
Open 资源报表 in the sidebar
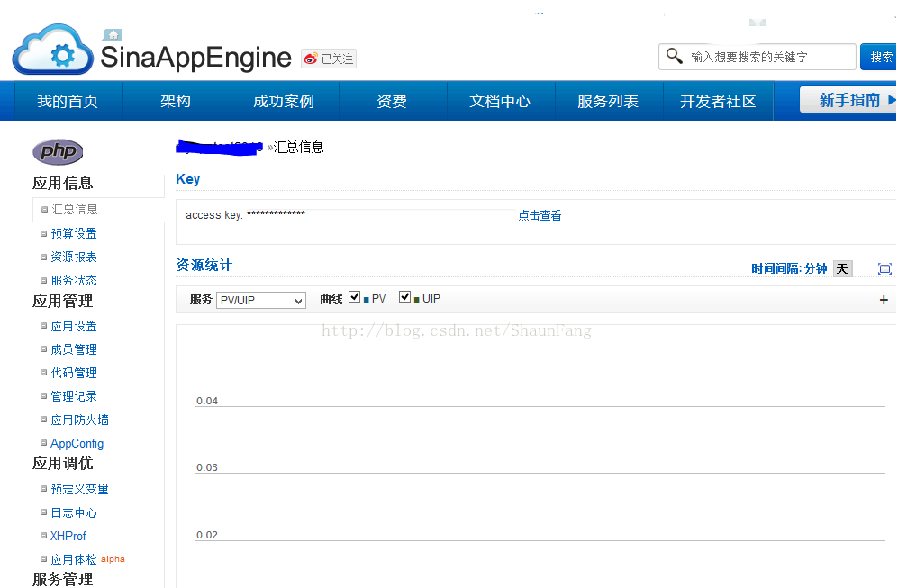tap(74, 257)
